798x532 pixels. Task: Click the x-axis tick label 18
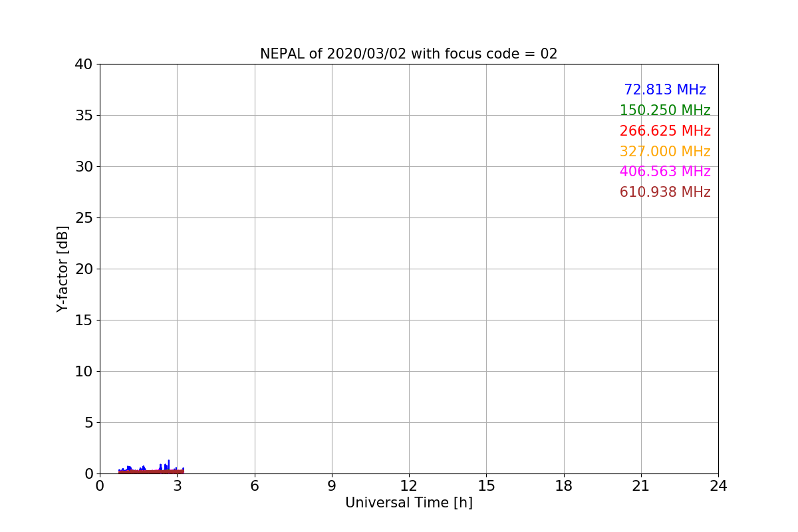[x=564, y=486]
